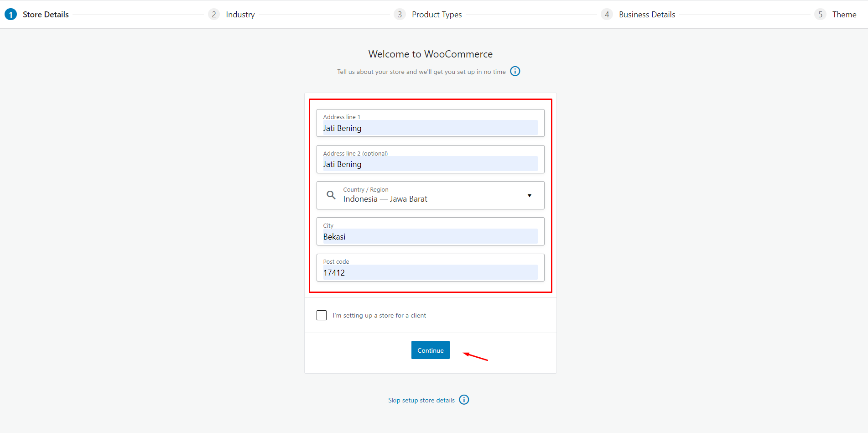868x433 pixels.
Task: Follow the Skip setup store details link
Action: click(421, 400)
